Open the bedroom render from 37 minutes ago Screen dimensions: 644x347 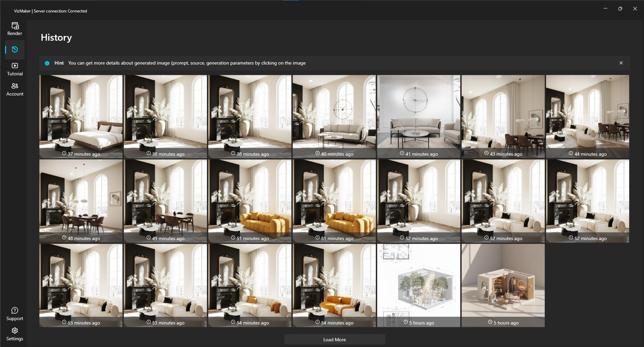81,114
